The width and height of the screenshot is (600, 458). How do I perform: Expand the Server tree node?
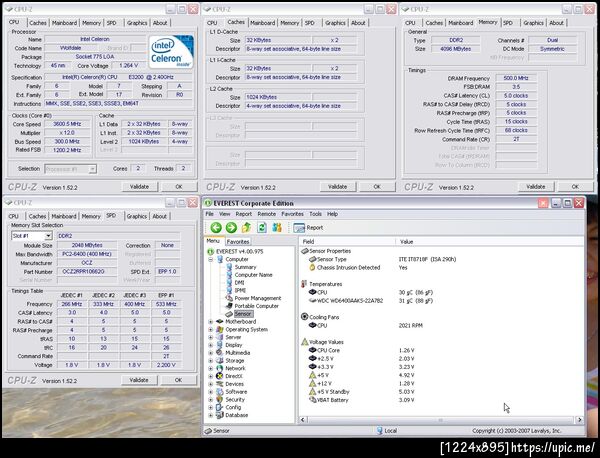coord(210,337)
